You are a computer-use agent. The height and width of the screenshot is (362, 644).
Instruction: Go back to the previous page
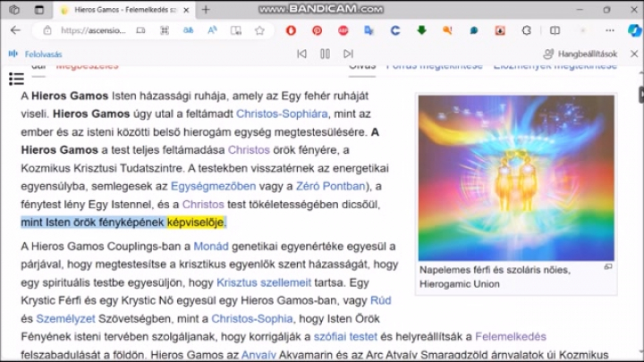[x=15, y=30]
